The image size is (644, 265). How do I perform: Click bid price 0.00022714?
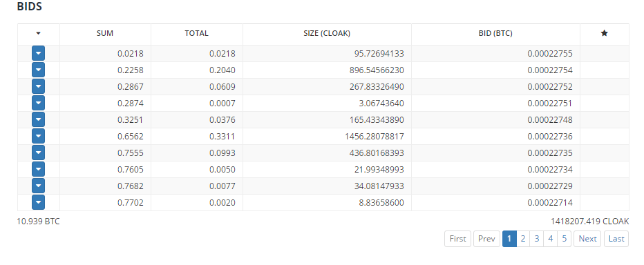pyautogui.click(x=550, y=203)
